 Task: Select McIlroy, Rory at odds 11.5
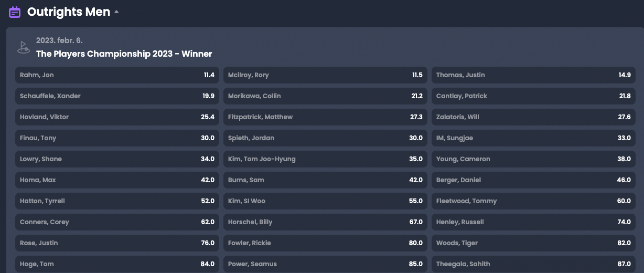point(325,75)
